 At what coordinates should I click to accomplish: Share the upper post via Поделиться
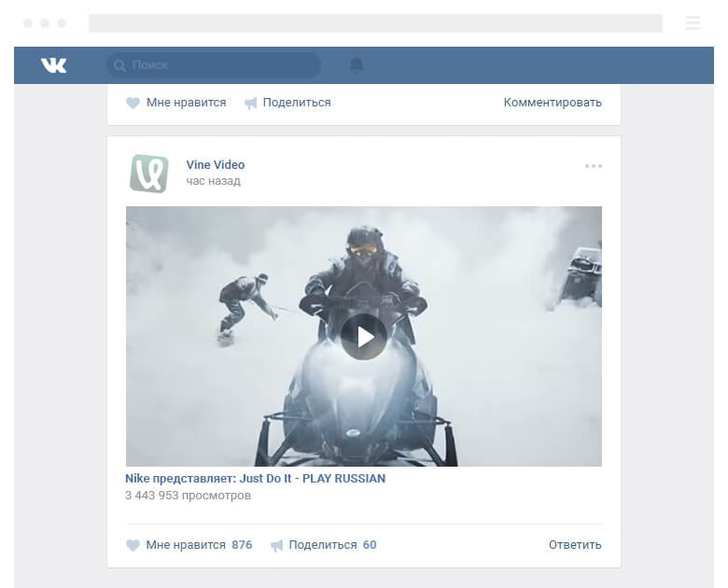pos(287,103)
